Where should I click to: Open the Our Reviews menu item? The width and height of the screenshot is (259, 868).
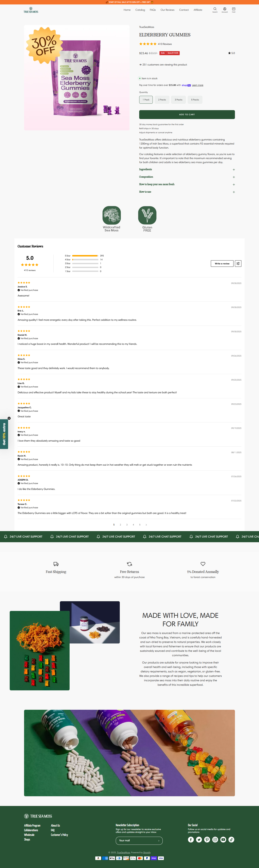pyautogui.click(x=168, y=10)
